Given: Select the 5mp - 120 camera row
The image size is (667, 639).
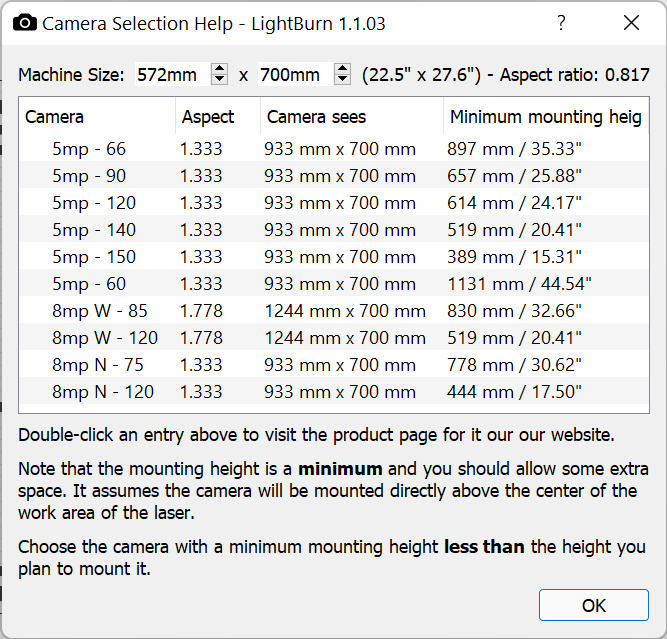Looking at the screenshot, I should coord(334,203).
